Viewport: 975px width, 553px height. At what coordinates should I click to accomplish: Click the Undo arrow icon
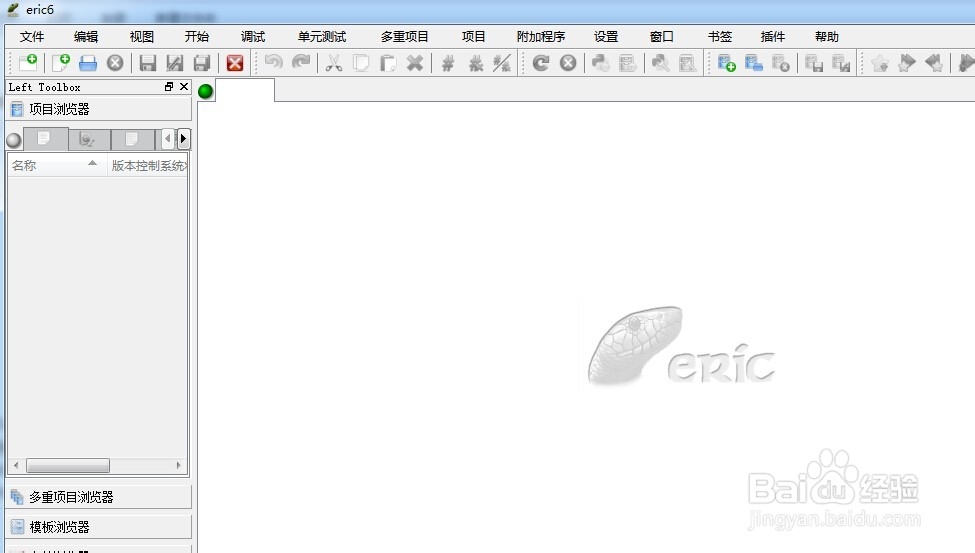coord(274,63)
